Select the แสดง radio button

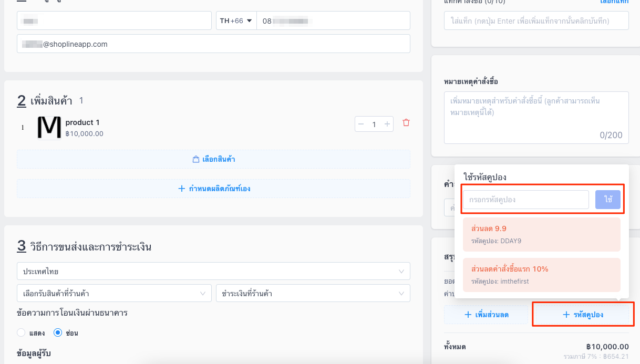pos(22,332)
